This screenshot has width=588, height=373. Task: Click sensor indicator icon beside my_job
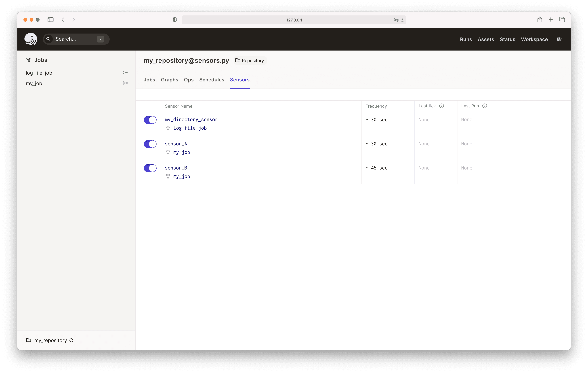(125, 83)
